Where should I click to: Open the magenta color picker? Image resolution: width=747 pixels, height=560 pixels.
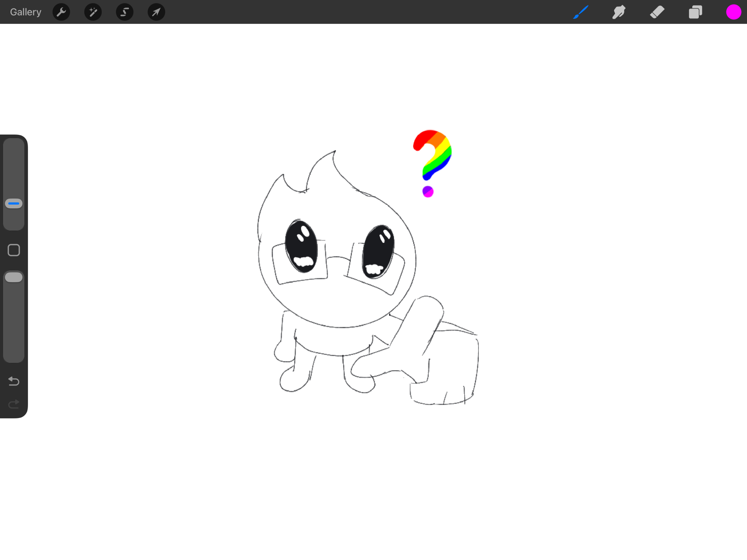733,12
